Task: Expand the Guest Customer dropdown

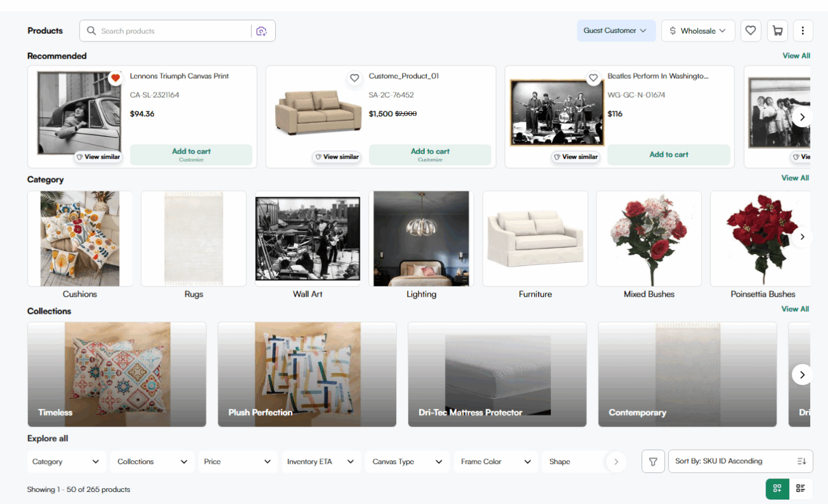Action: 616,31
